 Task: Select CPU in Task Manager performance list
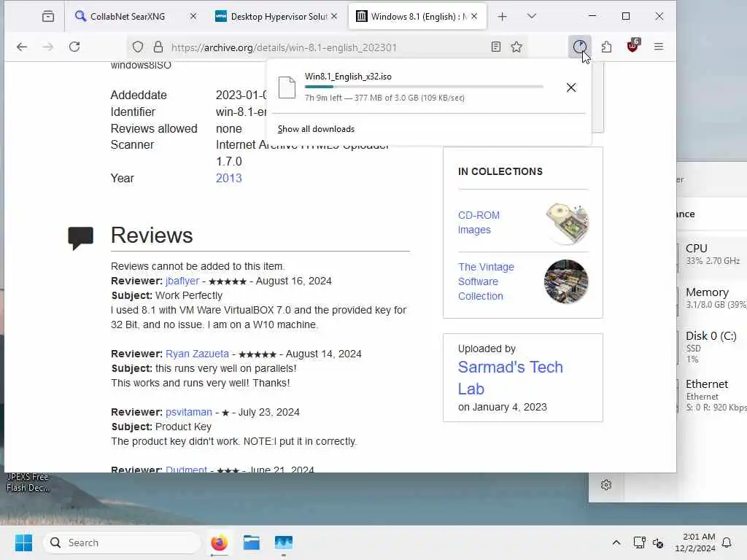pyautogui.click(x=712, y=254)
